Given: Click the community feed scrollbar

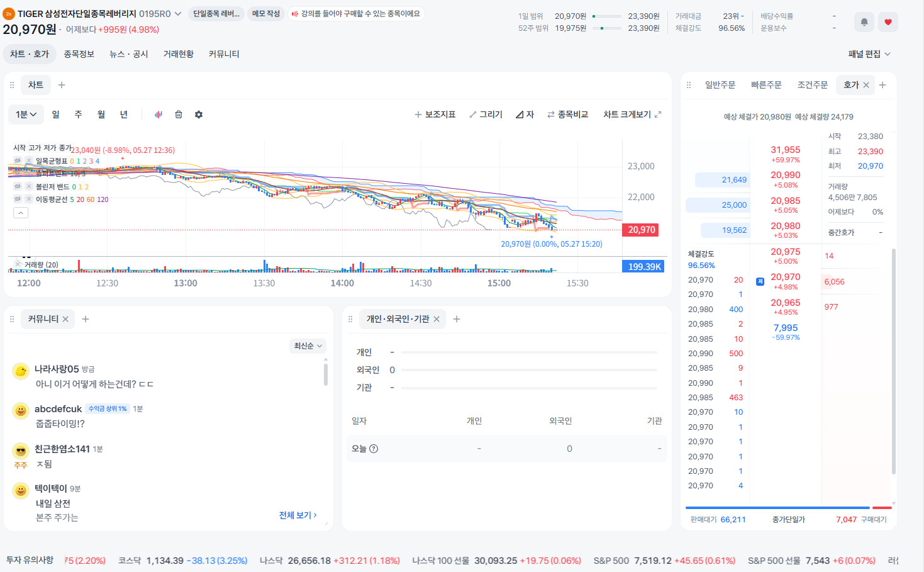Looking at the screenshot, I should [326, 374].
